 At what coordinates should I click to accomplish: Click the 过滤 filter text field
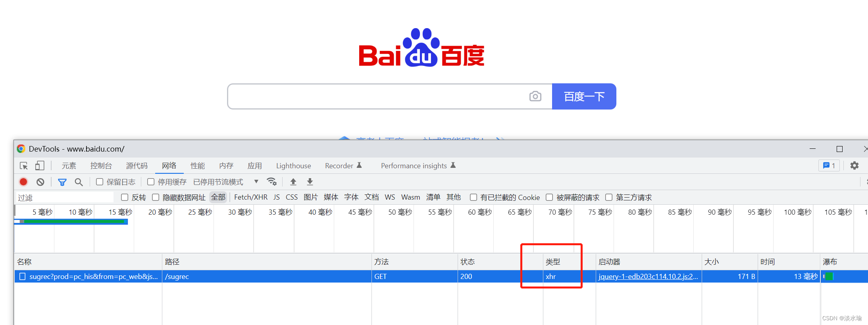point(64,198)
